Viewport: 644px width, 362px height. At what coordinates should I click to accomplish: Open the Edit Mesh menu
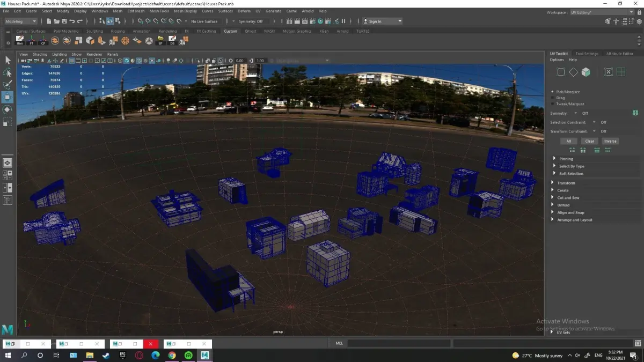136,11
